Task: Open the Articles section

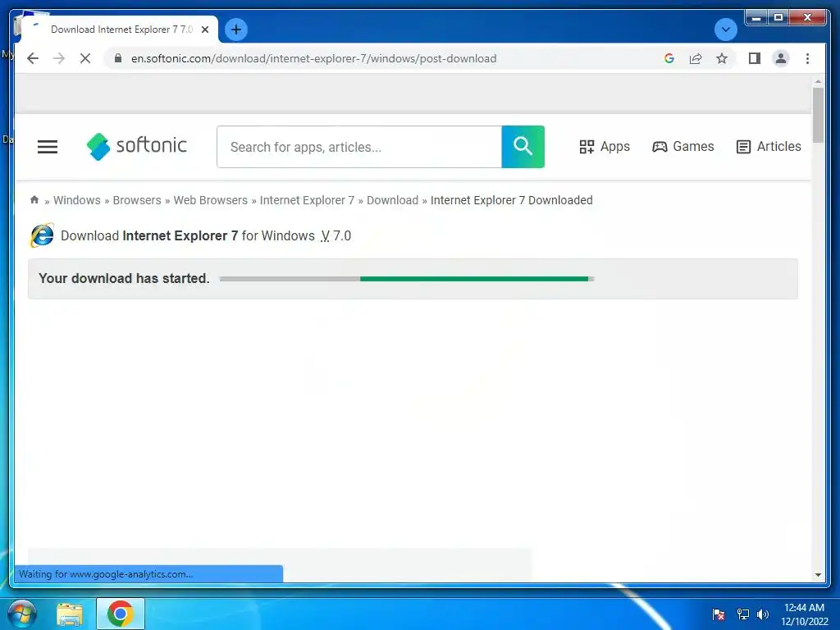Action: click(x=769, y=146)
